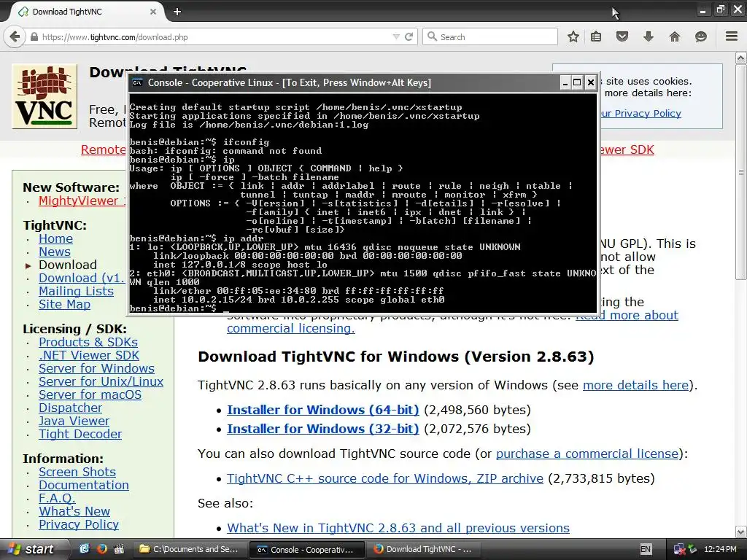This screenshot has width=747, height=560.
Task: Open Server for macOS link
Action: point(90,394)
